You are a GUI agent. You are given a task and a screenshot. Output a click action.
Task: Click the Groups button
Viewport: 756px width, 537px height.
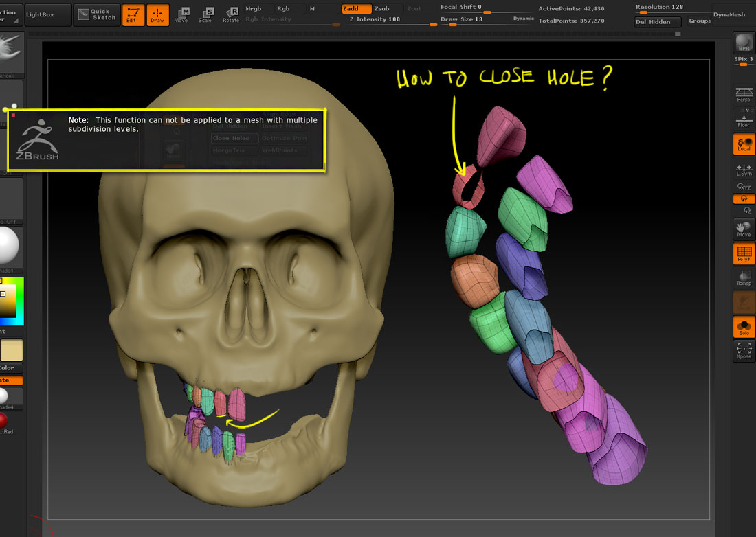[x=699, y=21]
